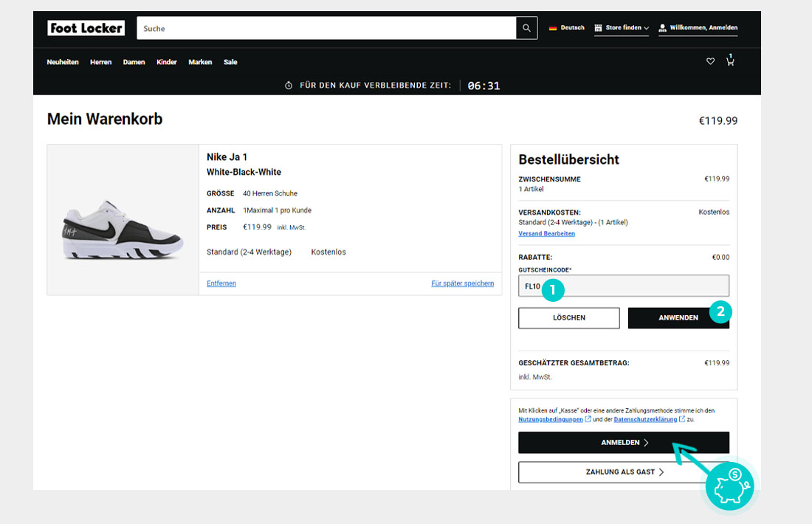812x524 pixels.
Task: Click the Für später speichern link
Action: tap(462, 283)
